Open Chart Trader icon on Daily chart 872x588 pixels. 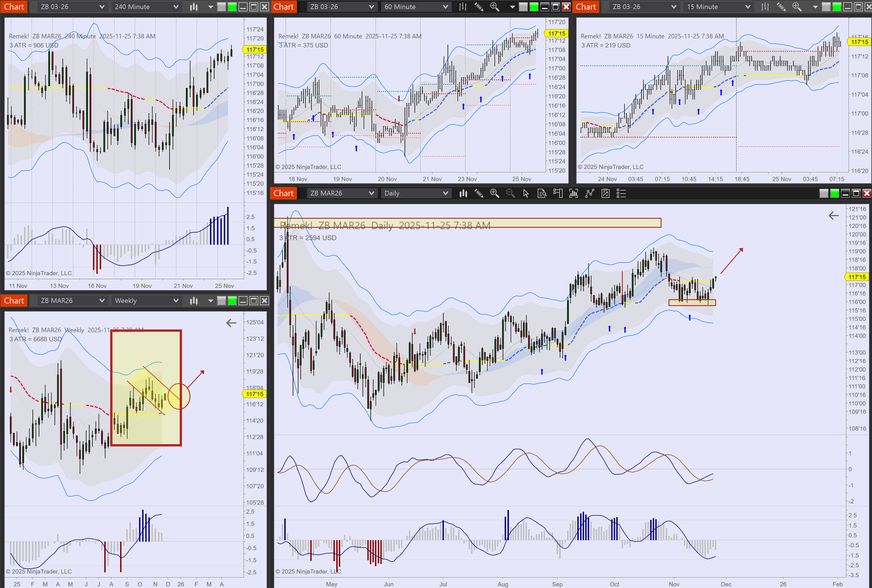558,194
